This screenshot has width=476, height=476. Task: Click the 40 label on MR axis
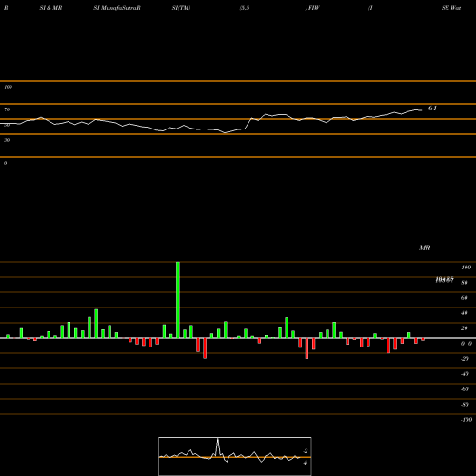[x=465, y=313]
